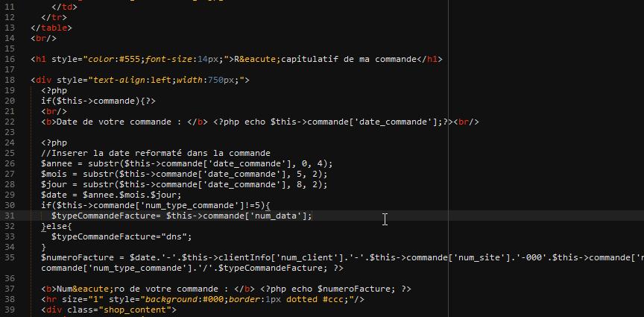Click line number 16 in the gutter
The height and width of the screenshot is (317, 644).
click(10, 59)
